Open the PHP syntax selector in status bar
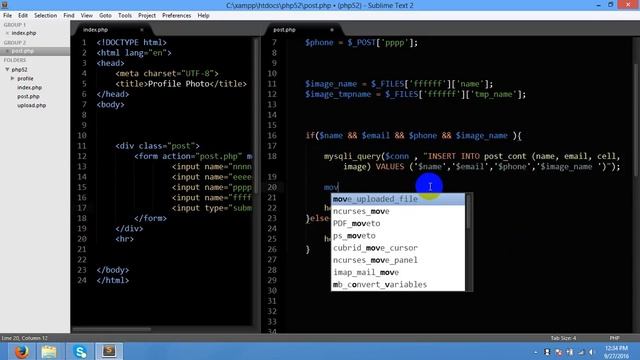Viewport: 640px width, 360px height. coord(614,338)
